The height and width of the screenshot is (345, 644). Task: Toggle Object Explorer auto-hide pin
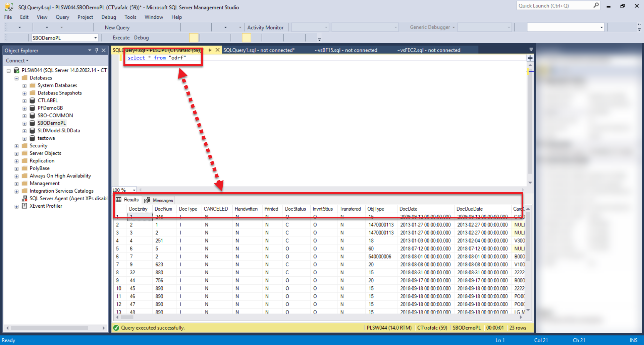point(96,50)
